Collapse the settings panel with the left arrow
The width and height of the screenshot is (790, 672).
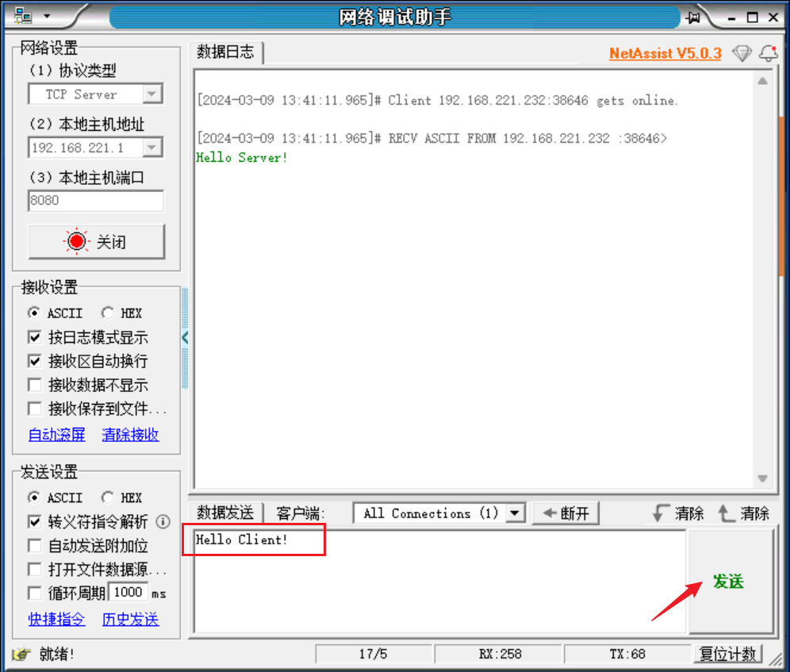click(x=185, y=337)
